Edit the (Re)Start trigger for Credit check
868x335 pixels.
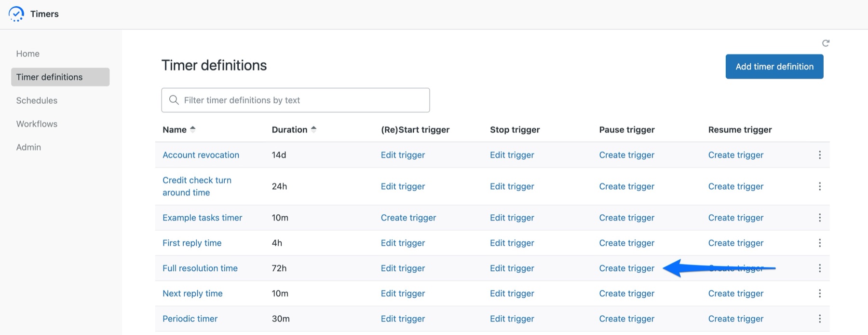[x=403, y=186]
